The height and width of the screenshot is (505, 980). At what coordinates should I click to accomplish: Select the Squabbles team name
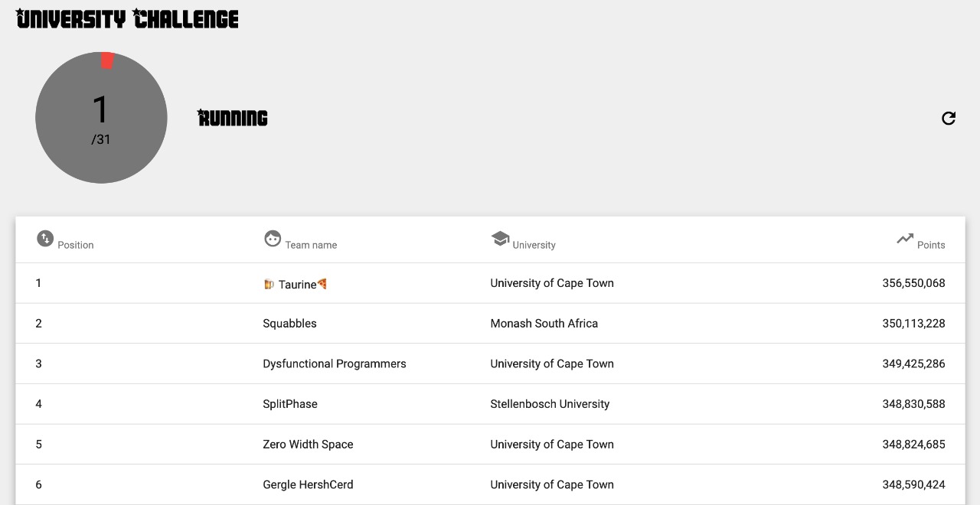click(289, 324)
